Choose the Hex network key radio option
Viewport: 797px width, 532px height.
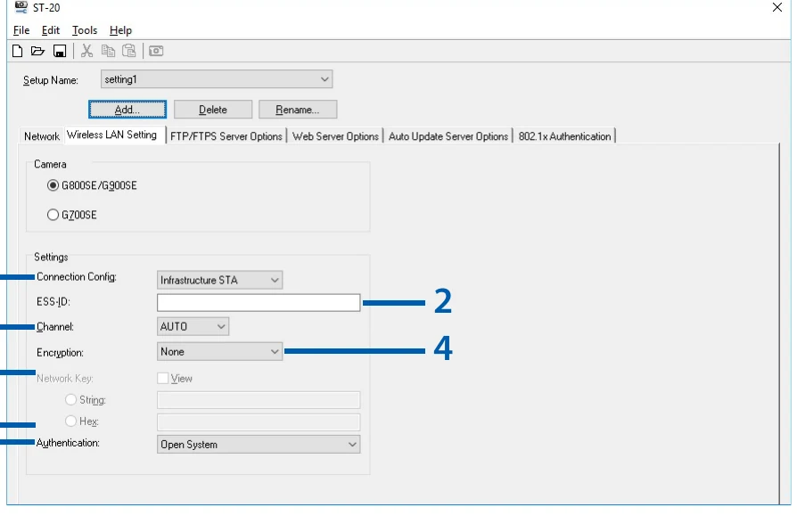[70, 422]
